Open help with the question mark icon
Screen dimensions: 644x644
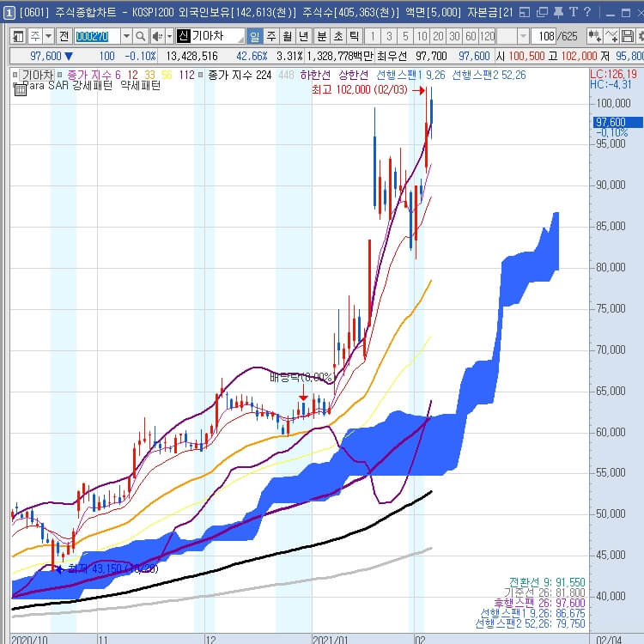587,13
